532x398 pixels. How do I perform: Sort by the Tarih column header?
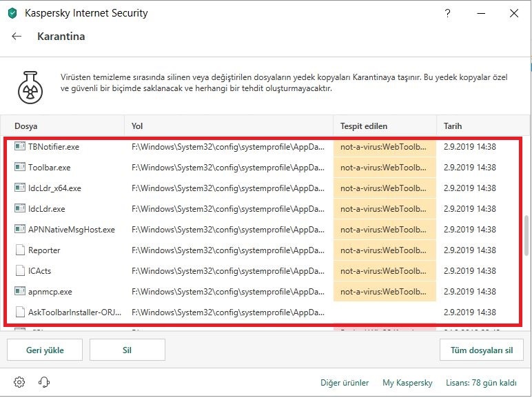453,126
